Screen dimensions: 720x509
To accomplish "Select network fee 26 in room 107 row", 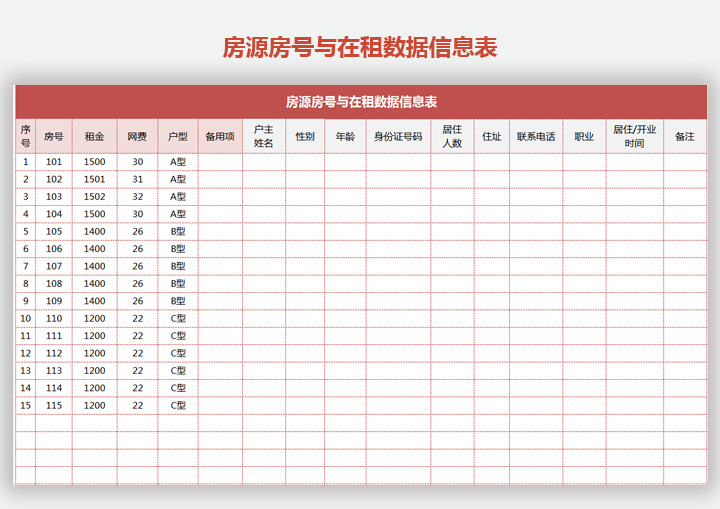I will [137, 266].
